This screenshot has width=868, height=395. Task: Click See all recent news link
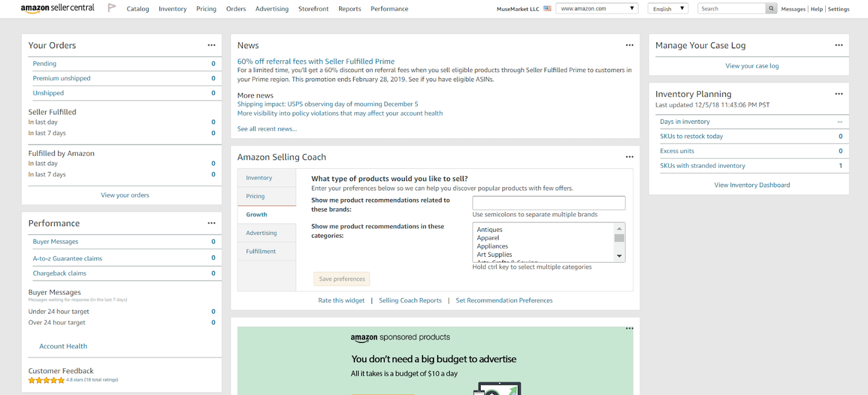(267, 128)
